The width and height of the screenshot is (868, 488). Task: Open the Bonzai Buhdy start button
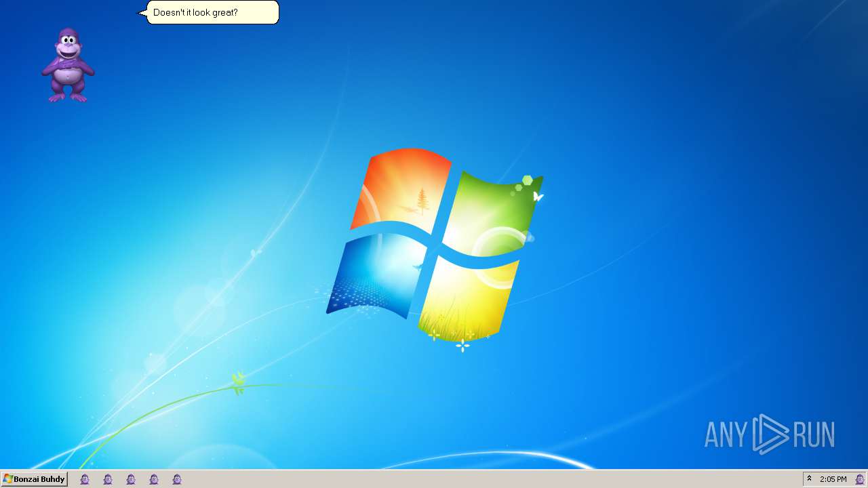tap(34, 479)
